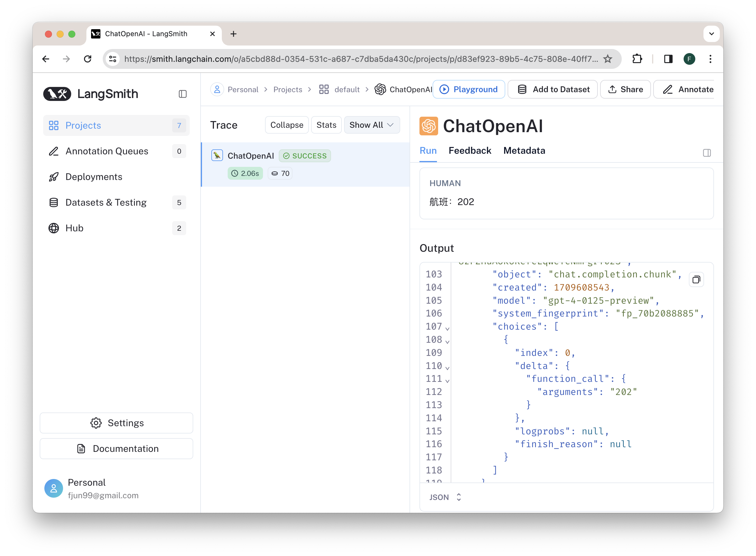Fold line 110 delta object
Screen dimensions: 756x556
[447, 368]
